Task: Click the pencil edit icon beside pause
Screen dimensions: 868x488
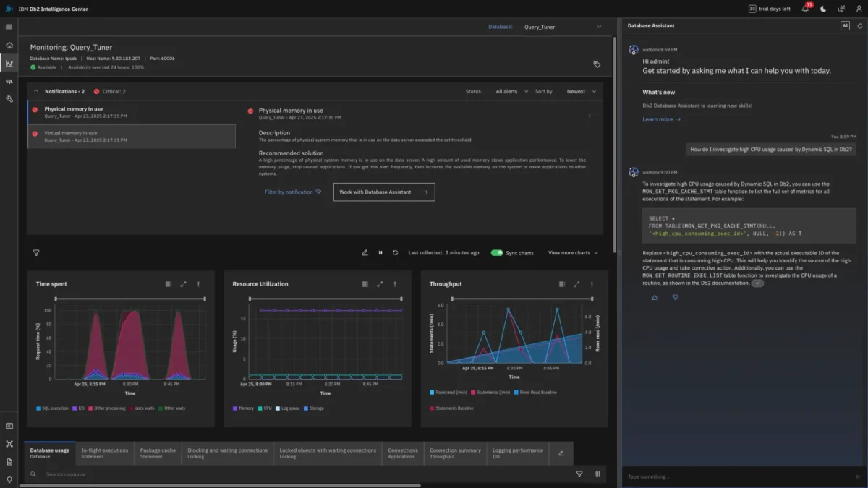Action: tap(365, 253)
